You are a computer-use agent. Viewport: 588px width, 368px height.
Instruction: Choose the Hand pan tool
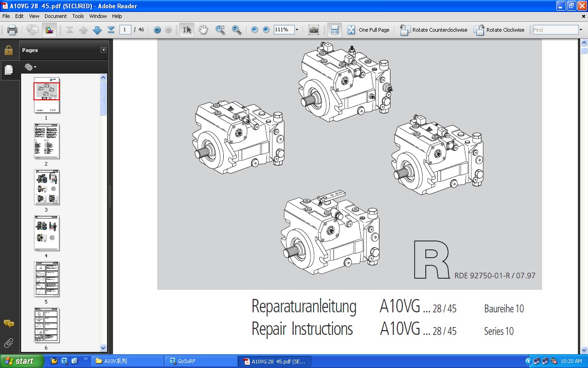[203, 30]
